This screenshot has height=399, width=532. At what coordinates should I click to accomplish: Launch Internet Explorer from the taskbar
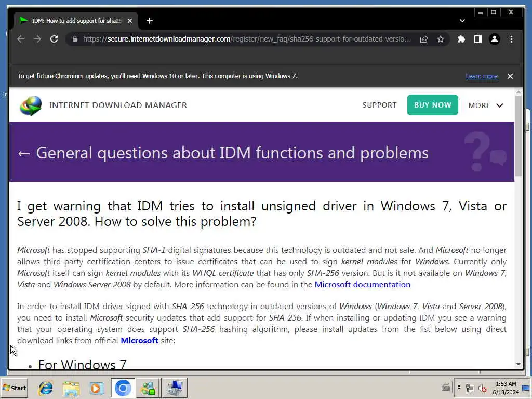(46, 388)
